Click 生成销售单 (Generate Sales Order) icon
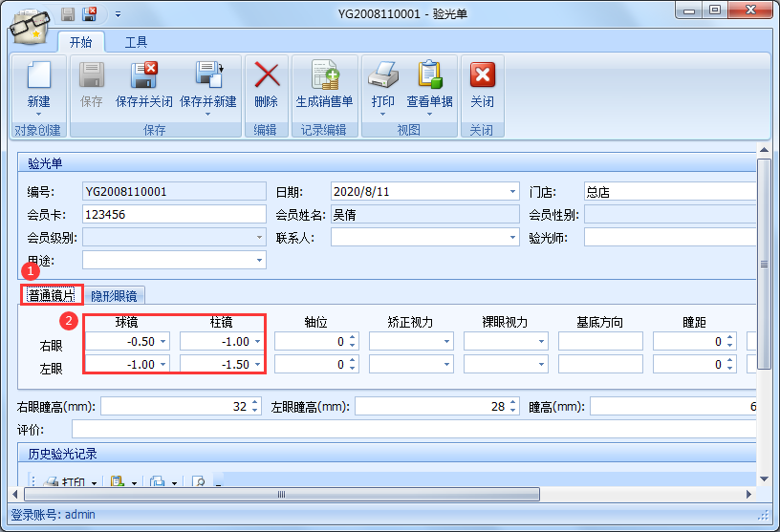This screenshot has width=780, height=532. pos(324,76)
